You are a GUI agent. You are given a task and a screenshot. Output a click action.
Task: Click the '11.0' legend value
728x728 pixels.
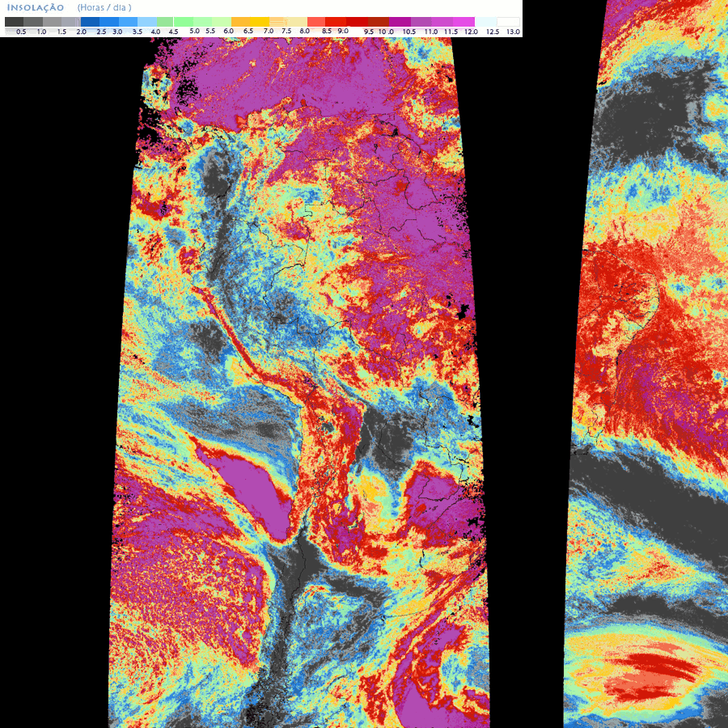pyautogui.click(x=431, y=32)
